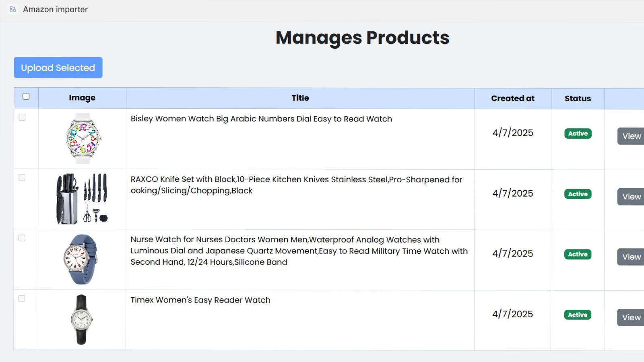Select the RAXCO Knife Set row checkbox
The width and height of the screenshot is (644, 362).
pyautogui.click(x=22, y=178)
